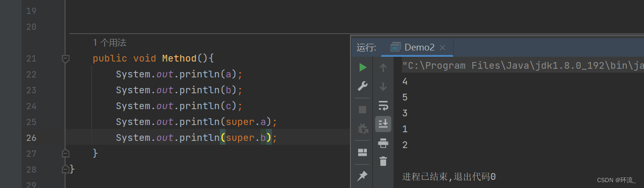
Task: Click 'println(c)' code line 24
Action: pos(179,106)
